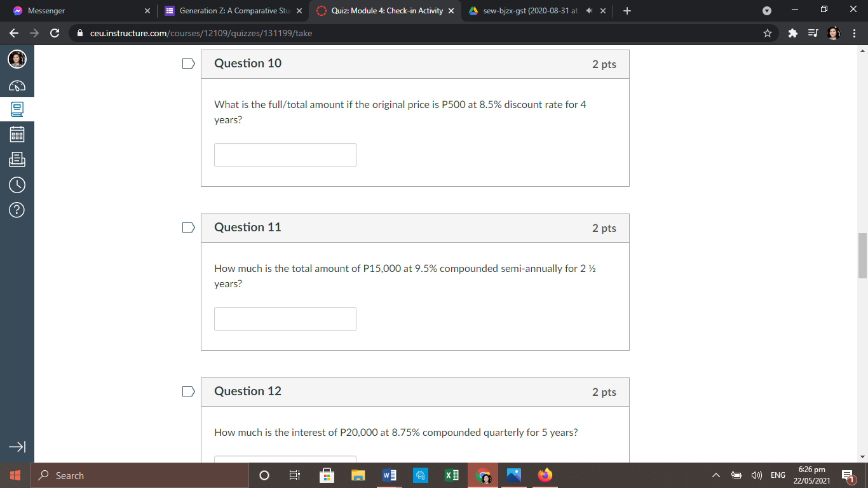
Task: Open Microsoft Word from taskbar
Action: (x=389, y=475)
